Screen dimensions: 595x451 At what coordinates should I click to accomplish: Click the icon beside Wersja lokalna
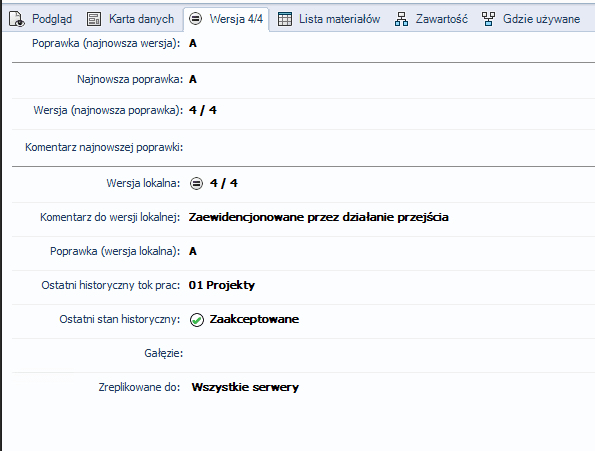point(196,184)
